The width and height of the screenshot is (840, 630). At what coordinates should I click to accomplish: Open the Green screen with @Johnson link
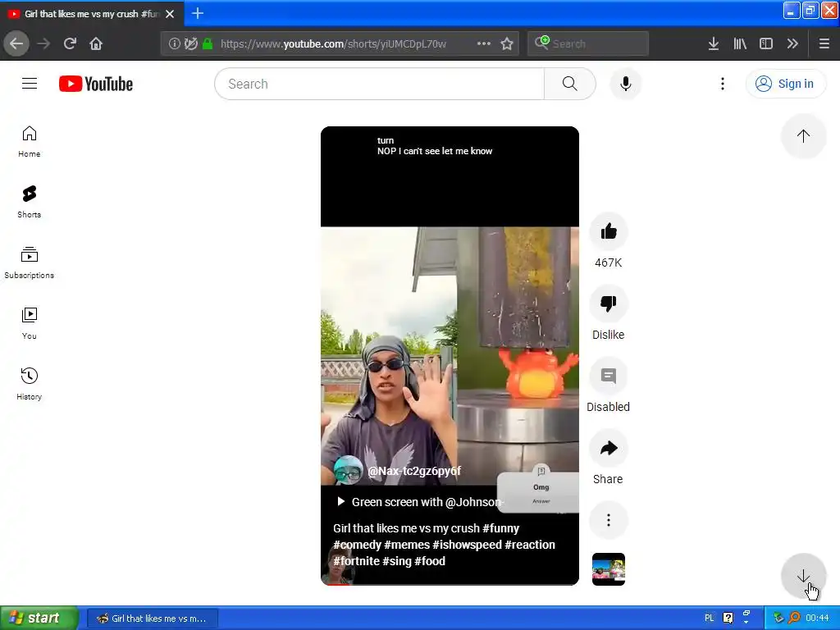click(x=419, y=502)
